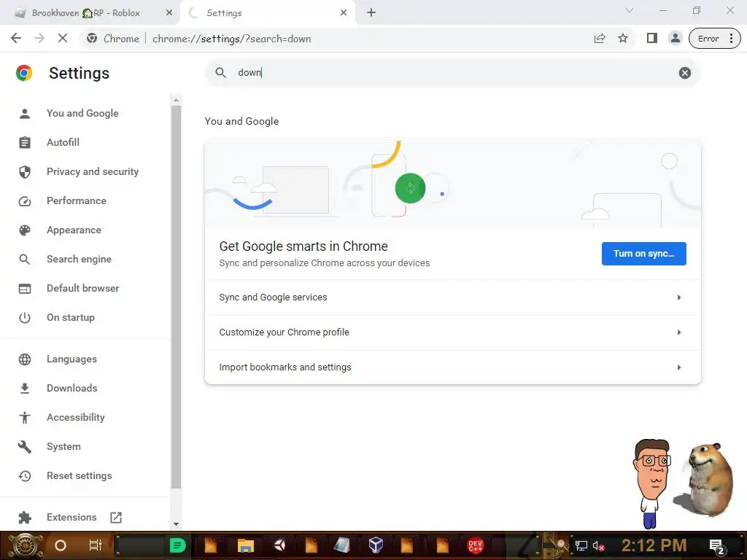This screenshot has height=560, width=747.
Task: Click the green sync illustration circle
Action: 410,188
